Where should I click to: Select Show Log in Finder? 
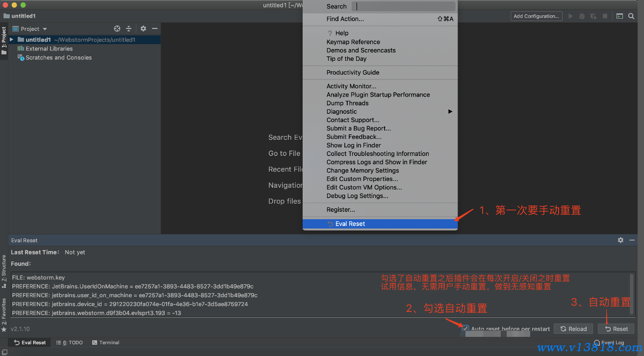coord(380,145)
